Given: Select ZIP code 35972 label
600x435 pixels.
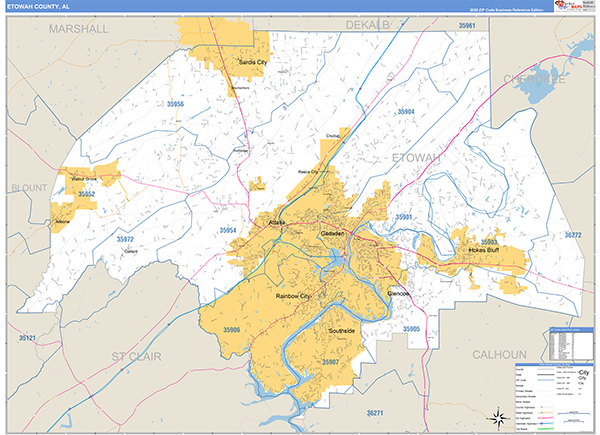Looking at the screenshot, I should pos(125,239).
